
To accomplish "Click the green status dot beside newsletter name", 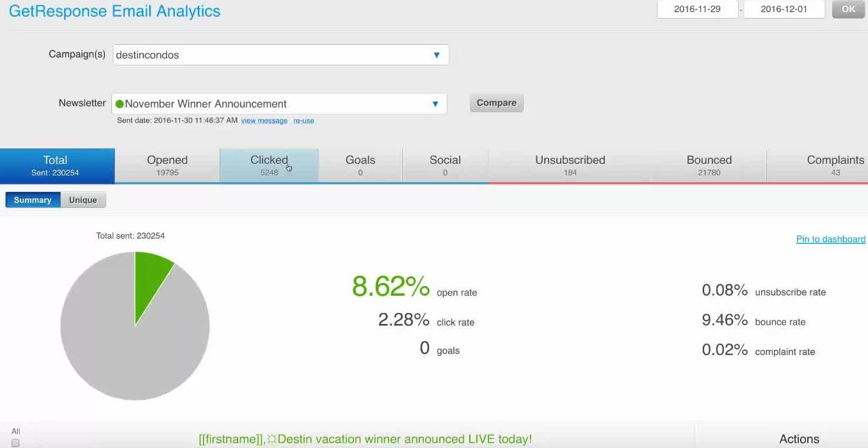I will pos(120,104).
